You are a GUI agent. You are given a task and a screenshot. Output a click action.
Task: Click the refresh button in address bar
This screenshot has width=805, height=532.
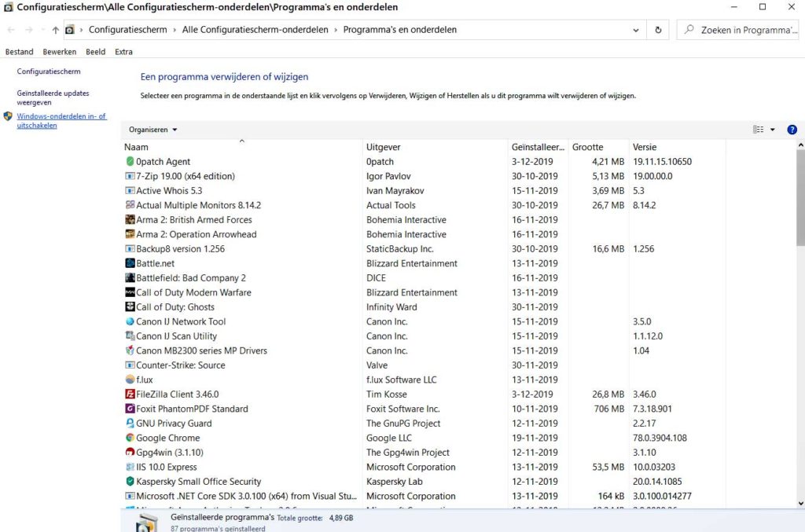pos(658,30)
